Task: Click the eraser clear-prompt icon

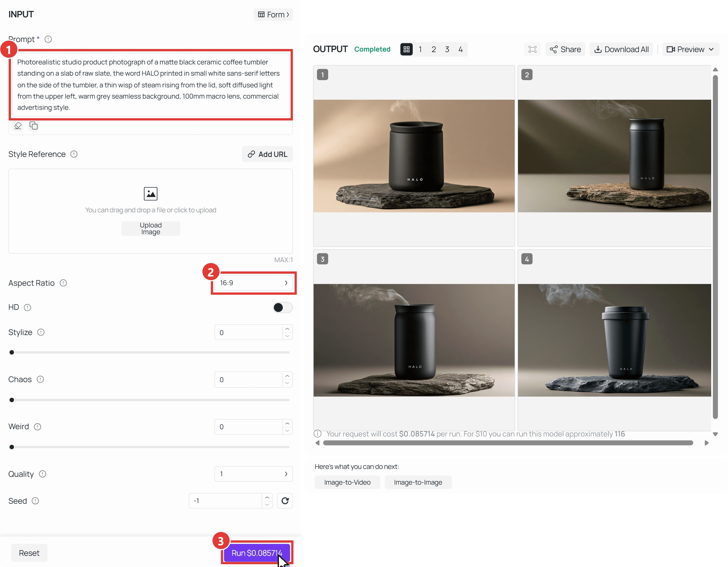Action: [18, 126]
